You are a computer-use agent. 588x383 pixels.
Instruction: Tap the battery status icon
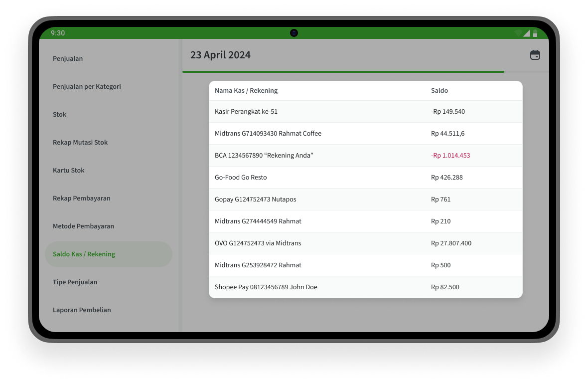tap(535, 33)
